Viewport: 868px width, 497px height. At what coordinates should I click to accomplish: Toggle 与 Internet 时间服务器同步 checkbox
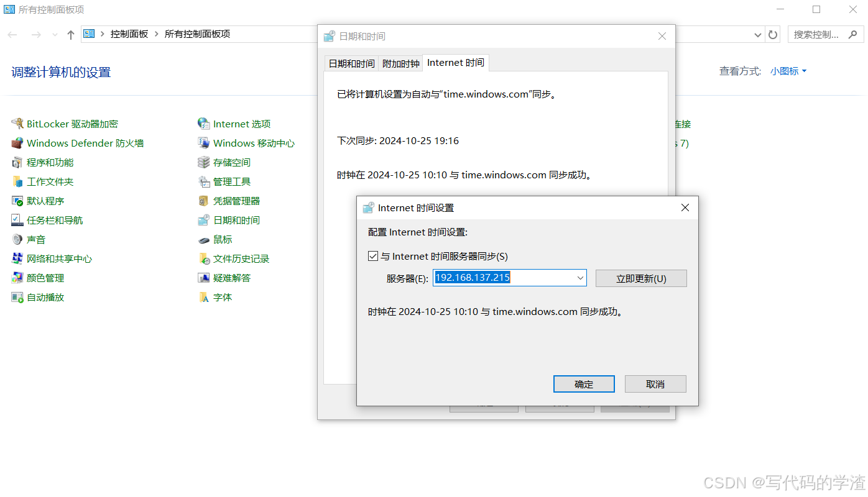pyautogui.click(x=373, y=256)
